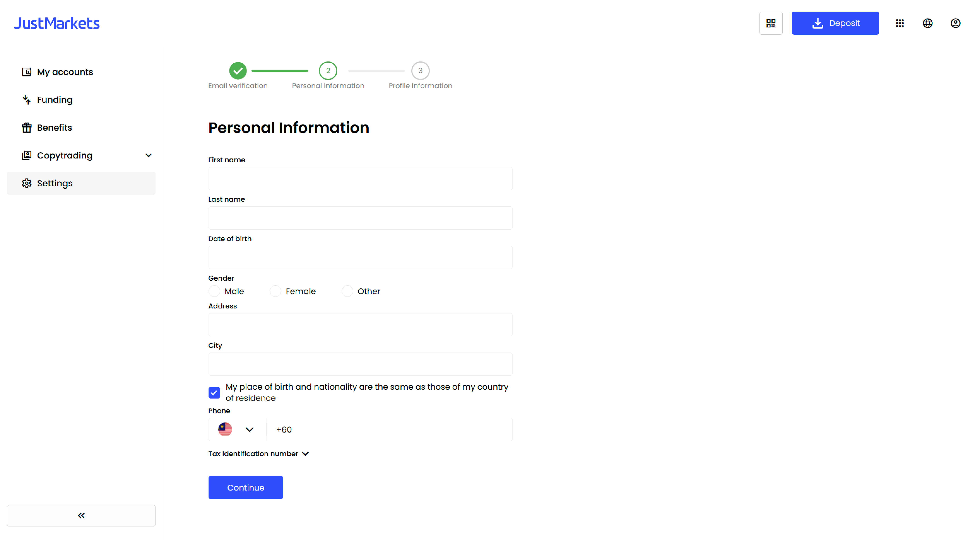
Task: Expand the Copytrading chevron
Action: pos(148,155)
